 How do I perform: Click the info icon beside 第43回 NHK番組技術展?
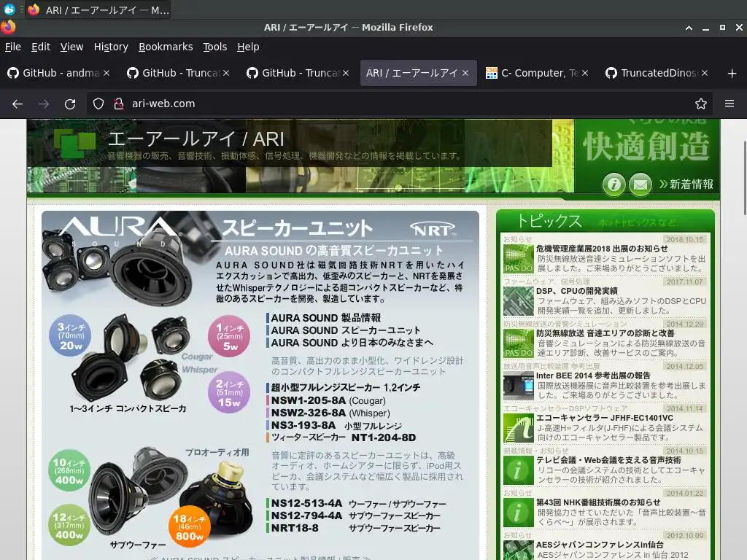click(x=519, y=513)
